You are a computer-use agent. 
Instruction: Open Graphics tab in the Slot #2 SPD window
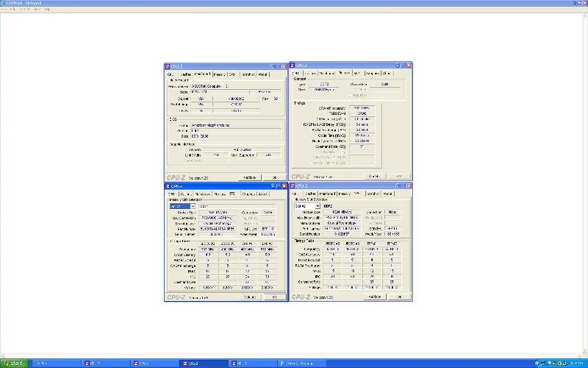(373, 194)
